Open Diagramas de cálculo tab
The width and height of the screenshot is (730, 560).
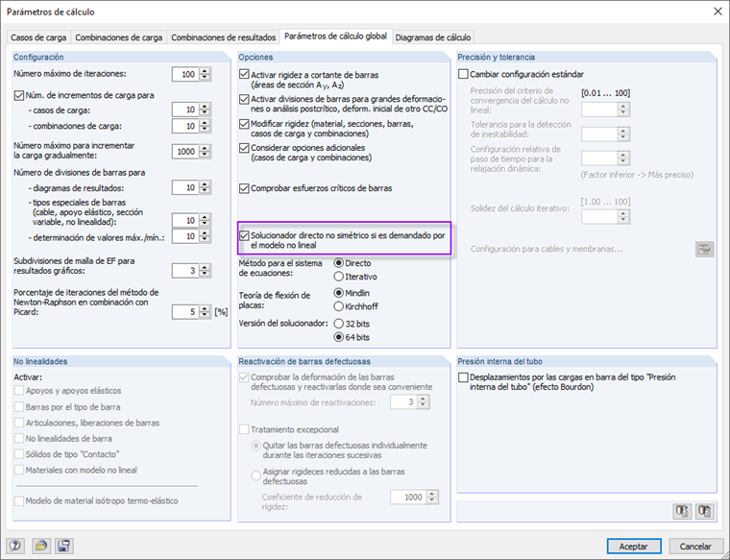pos(433,37)
